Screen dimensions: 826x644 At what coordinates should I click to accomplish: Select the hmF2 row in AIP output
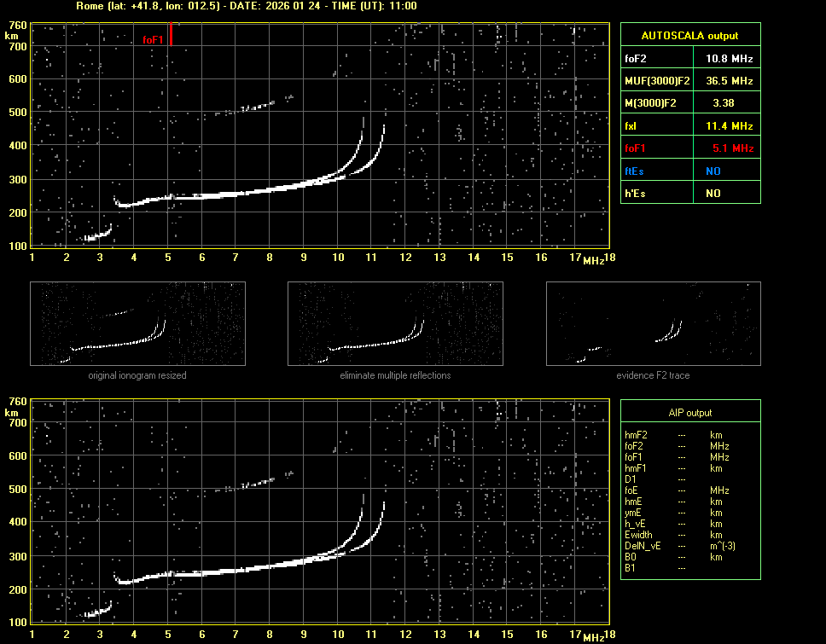click(637, 435)
